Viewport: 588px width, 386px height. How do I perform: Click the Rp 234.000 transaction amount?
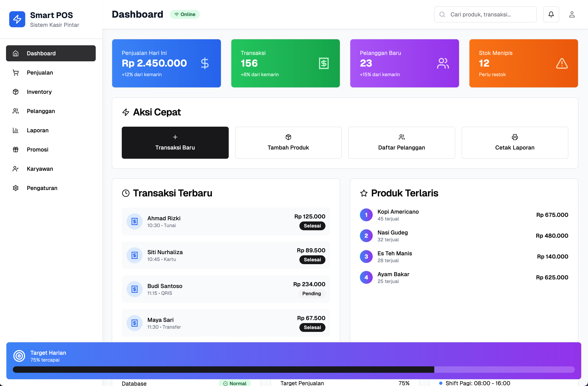click(309, 284)
